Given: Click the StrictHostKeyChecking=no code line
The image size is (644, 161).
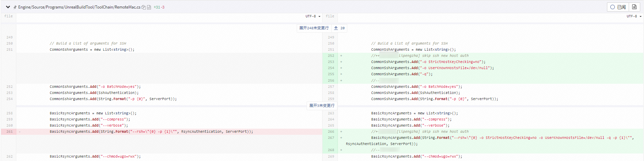Looking at the screenshot, I should [428, 62].
